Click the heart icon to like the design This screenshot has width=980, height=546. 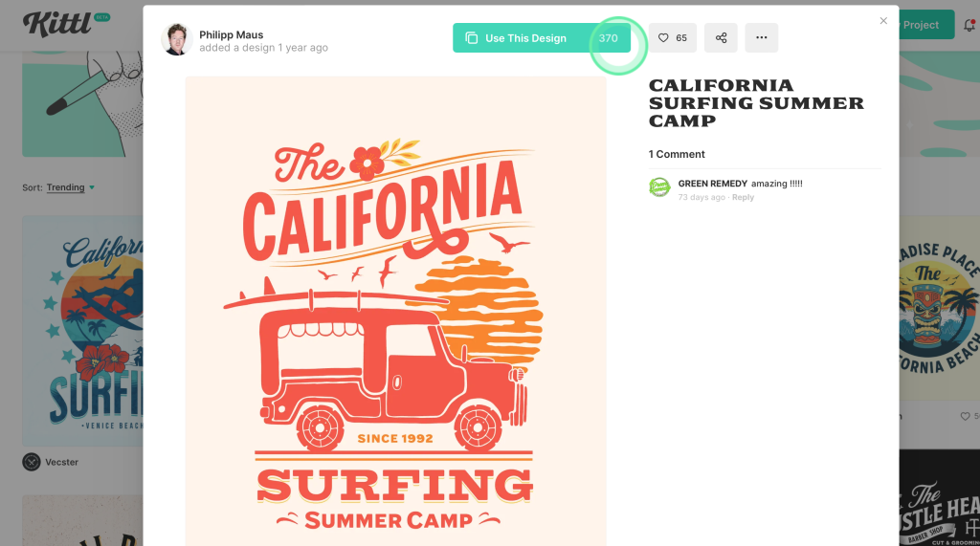coord(672,38)
